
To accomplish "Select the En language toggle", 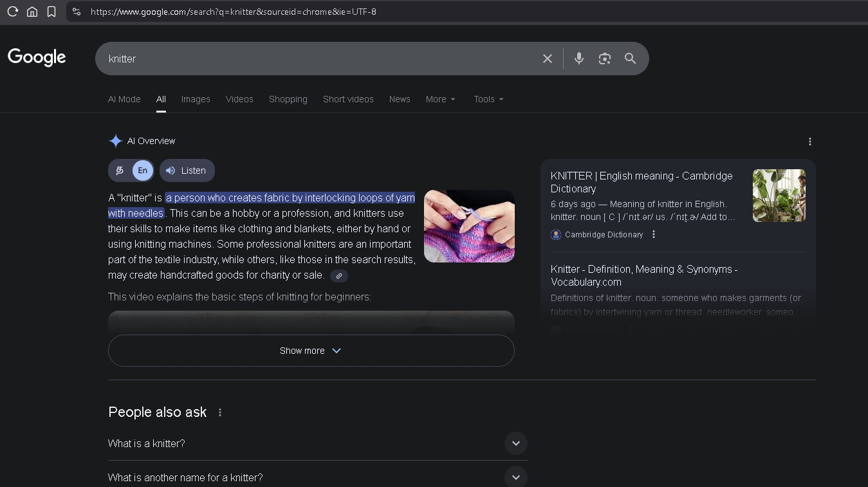I will pyautogui.click(x=142, y=170).
